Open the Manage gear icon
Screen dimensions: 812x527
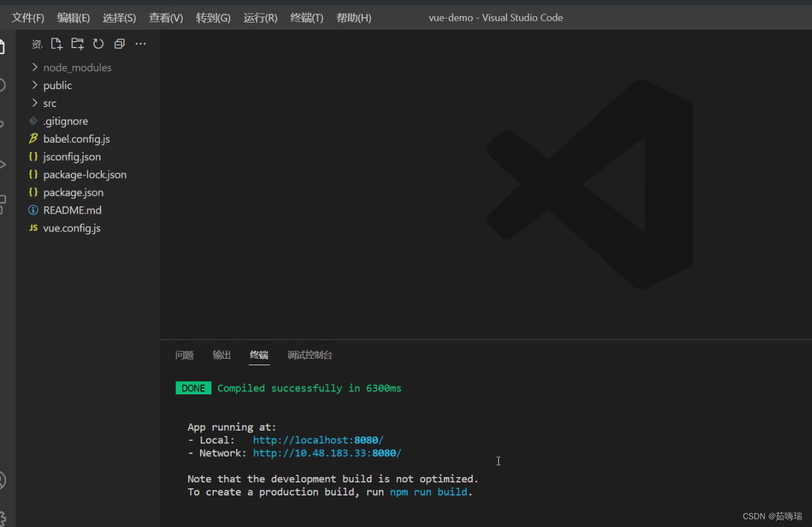point(2,519)
